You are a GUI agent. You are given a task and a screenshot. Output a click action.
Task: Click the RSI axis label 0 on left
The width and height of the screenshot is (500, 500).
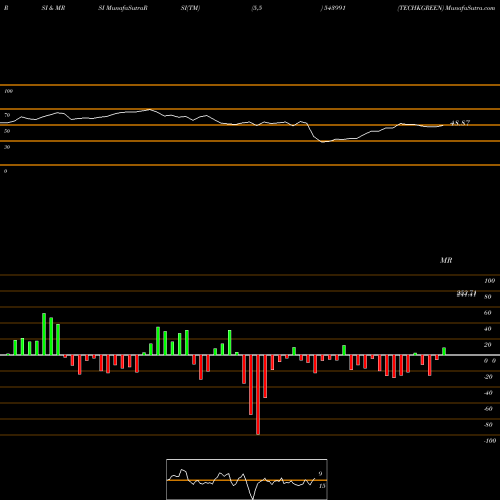[5, 171]
